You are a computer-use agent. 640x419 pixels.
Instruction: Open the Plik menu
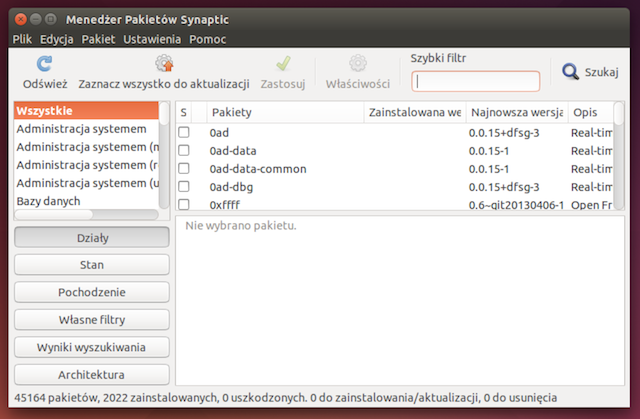[x=22, y=39]
